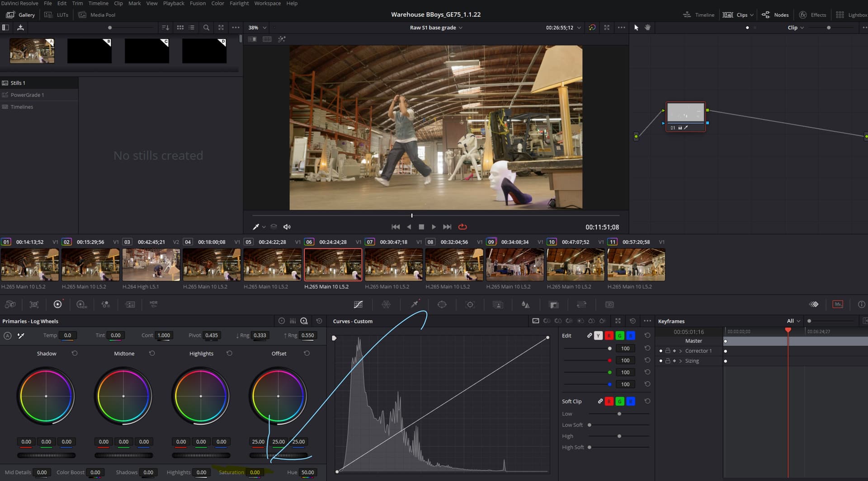The width and height of the screenshot is (868, 481).
Task: Open the Blur palette
Action: click(x=525, y=304)
